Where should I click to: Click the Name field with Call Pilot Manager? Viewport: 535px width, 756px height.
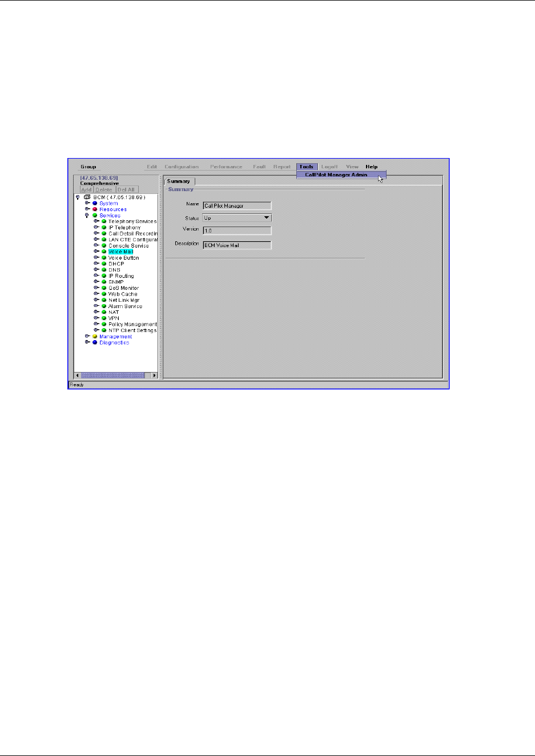[237, 206]
